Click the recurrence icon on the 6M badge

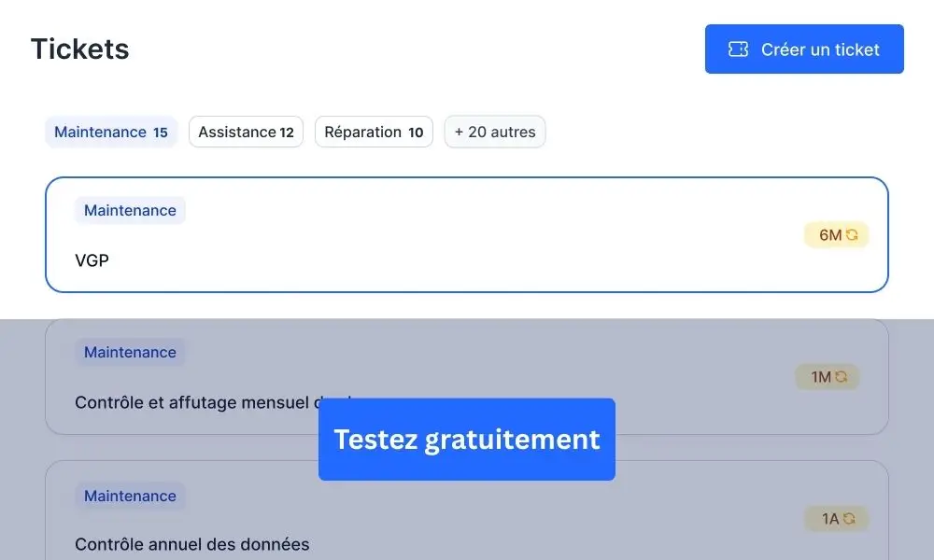[x=852, y=234]
